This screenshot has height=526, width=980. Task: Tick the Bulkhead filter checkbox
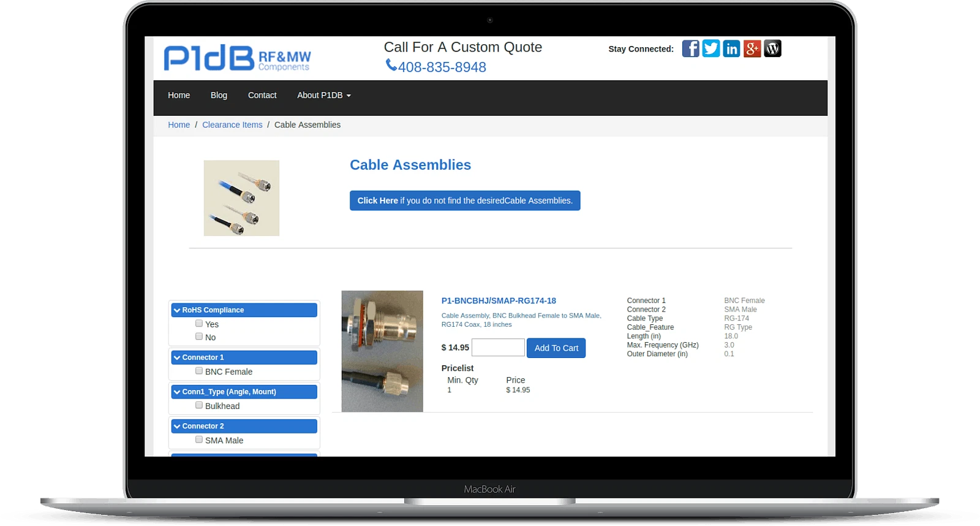[x=199, y=405]
